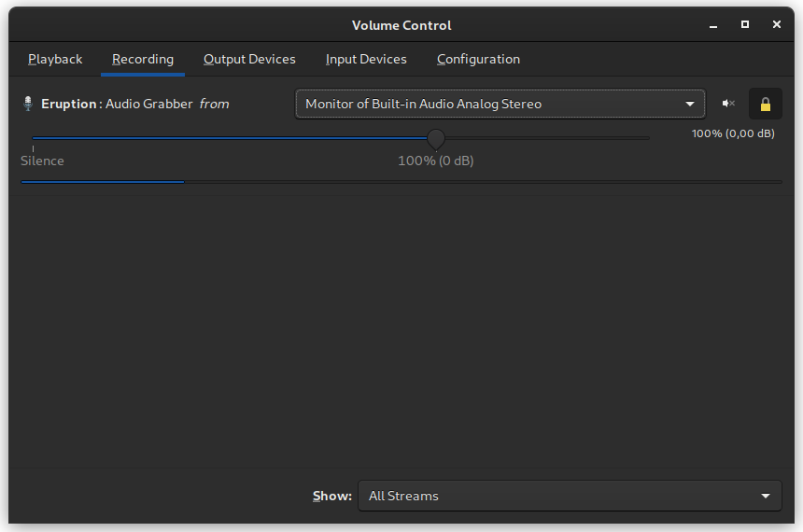
Task: Click the Eruption stream name label
Action: tap(68, 104)
